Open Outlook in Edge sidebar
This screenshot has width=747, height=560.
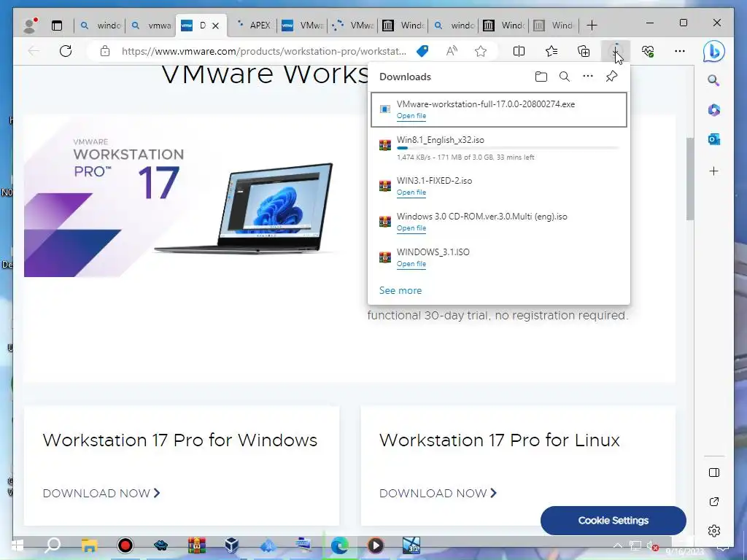pos(713,139)
